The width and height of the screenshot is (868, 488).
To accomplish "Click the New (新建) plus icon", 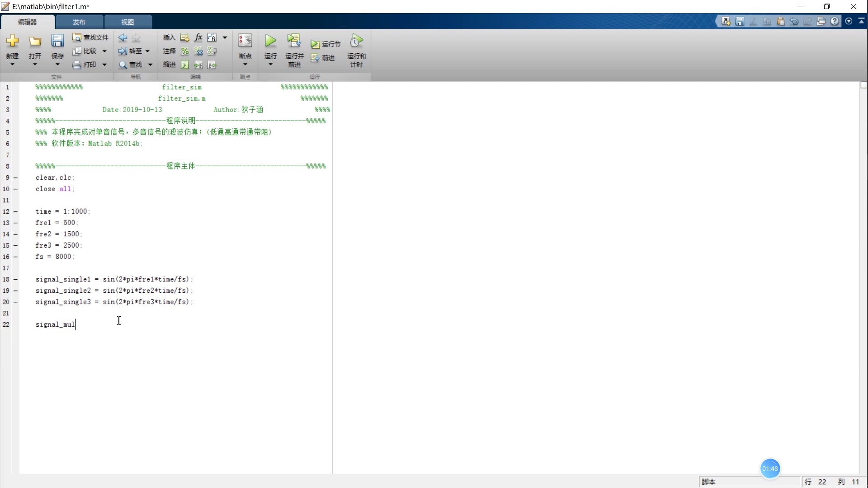I will click(12, 42).
